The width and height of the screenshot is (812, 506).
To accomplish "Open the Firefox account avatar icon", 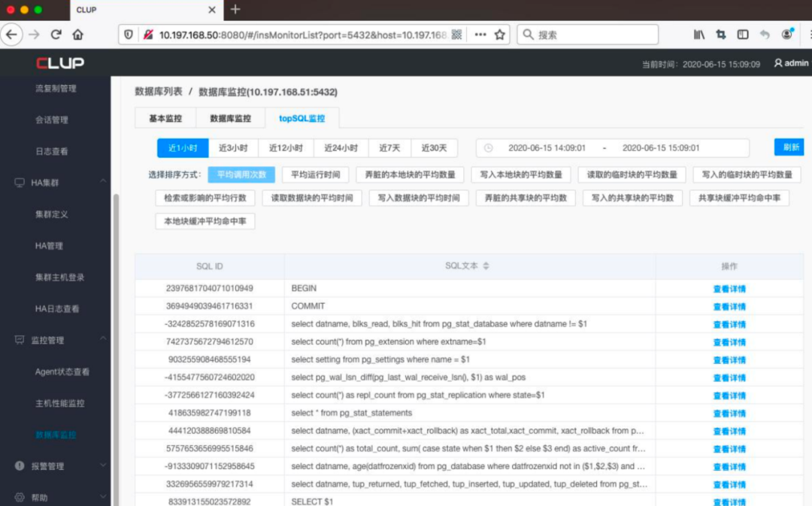I will (787, 34).
